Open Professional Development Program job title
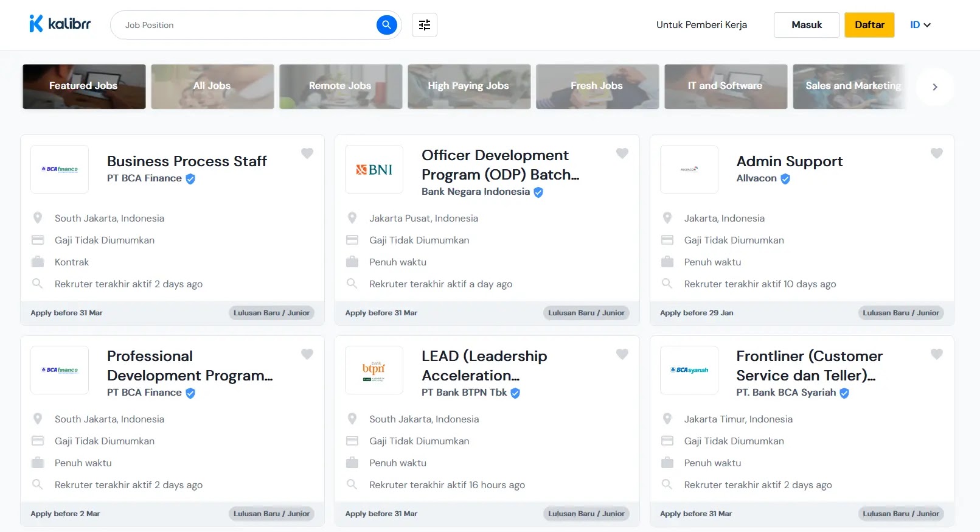This screenshot has height=532, width=980. pyautogui.click(x=190, y=366)
